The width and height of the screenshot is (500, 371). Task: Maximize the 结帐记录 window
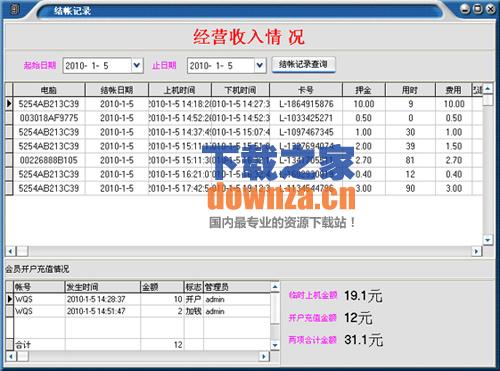pos(478,9)
